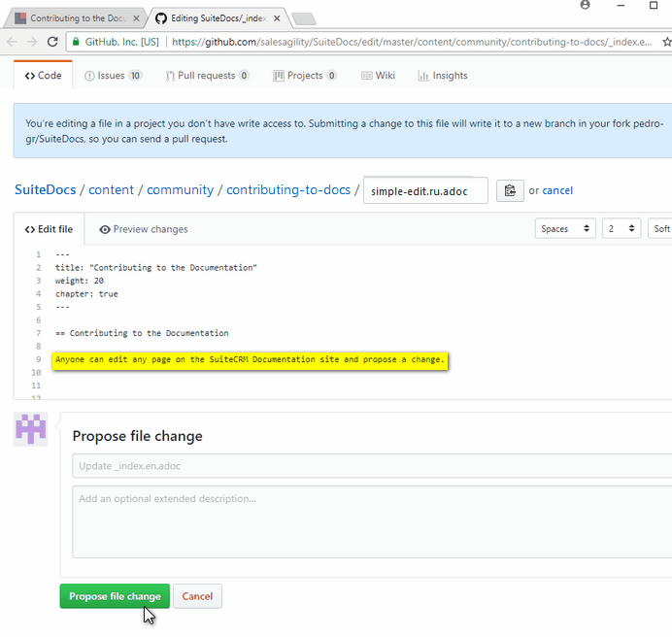Screen dimensions: 672x637
Task: Open the Code repository tab
Action: [44, 76]
